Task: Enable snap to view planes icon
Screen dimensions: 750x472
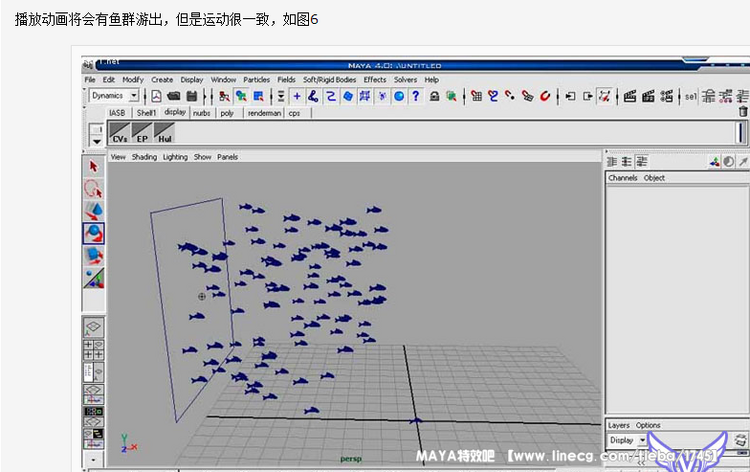Action: (x=527, y=96)
